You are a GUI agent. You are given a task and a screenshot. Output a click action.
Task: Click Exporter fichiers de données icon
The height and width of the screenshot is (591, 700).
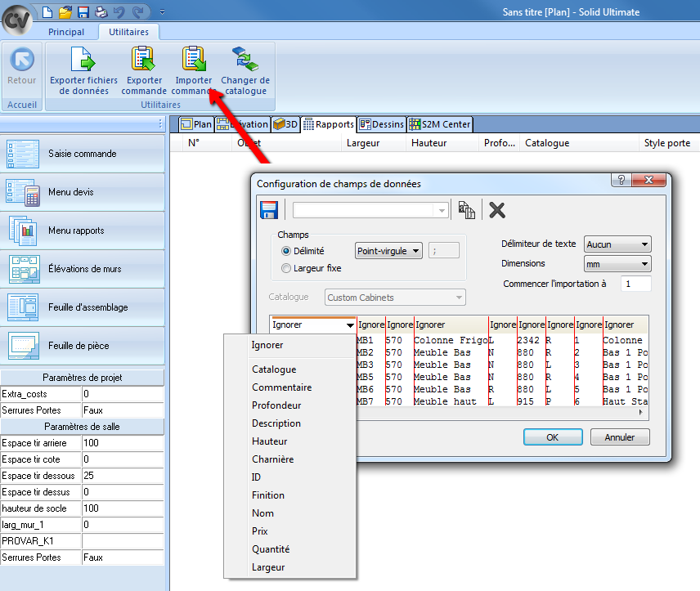click(x=83, y=59)
